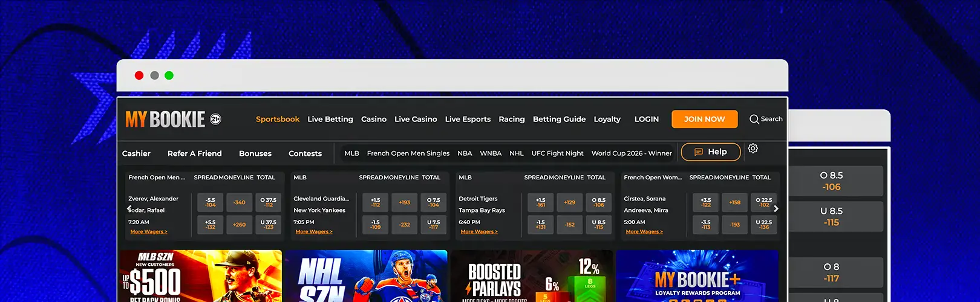Click the carousel previous arrow
The height and width of the screenshot is (302, 980).
click(129, 208)
